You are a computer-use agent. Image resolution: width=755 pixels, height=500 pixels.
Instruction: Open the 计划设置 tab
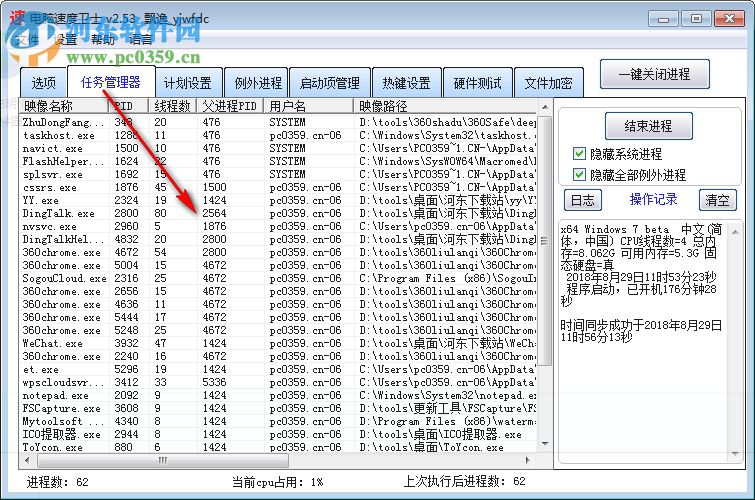click(188, 83)
